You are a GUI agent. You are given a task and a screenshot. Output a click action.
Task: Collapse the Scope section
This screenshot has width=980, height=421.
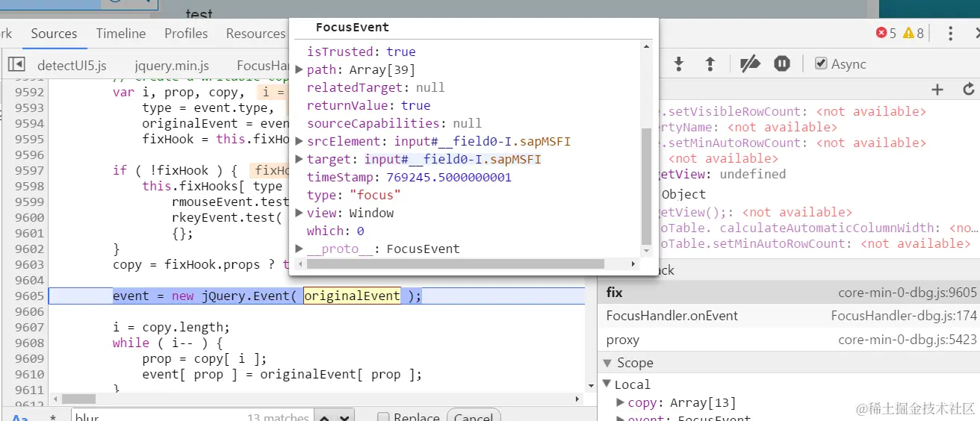pyautogui.click(x=607, y=363)
